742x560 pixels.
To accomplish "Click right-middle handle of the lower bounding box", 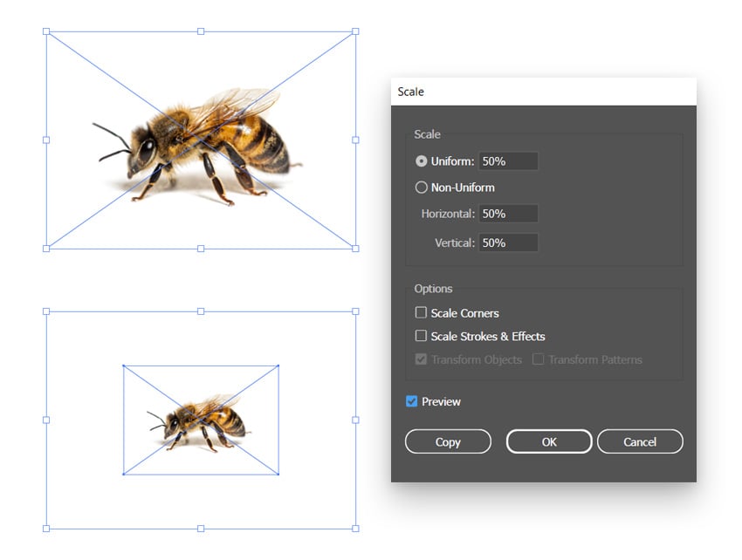I will pos(355,420).
